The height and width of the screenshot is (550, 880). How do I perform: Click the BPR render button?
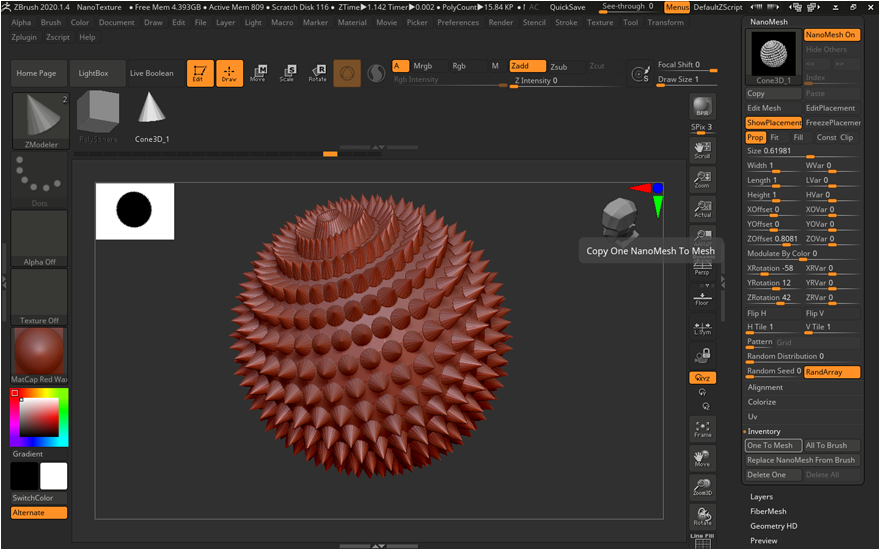click(702, 108)
